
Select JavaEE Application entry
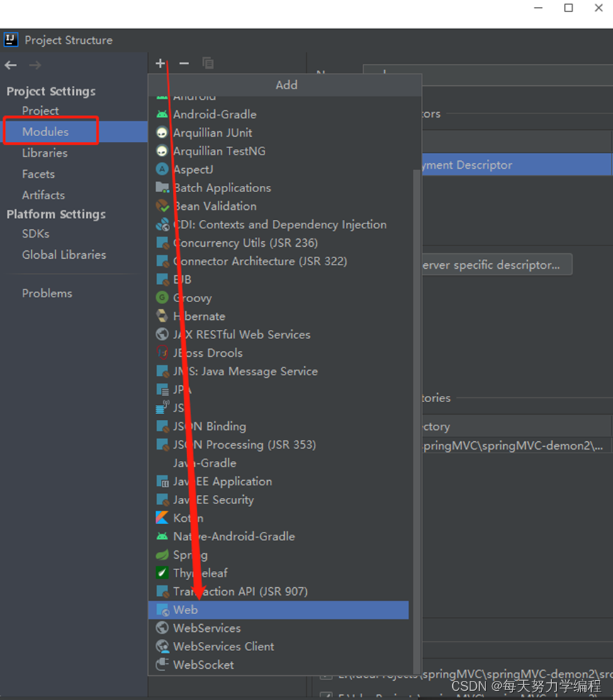[279, 482]
